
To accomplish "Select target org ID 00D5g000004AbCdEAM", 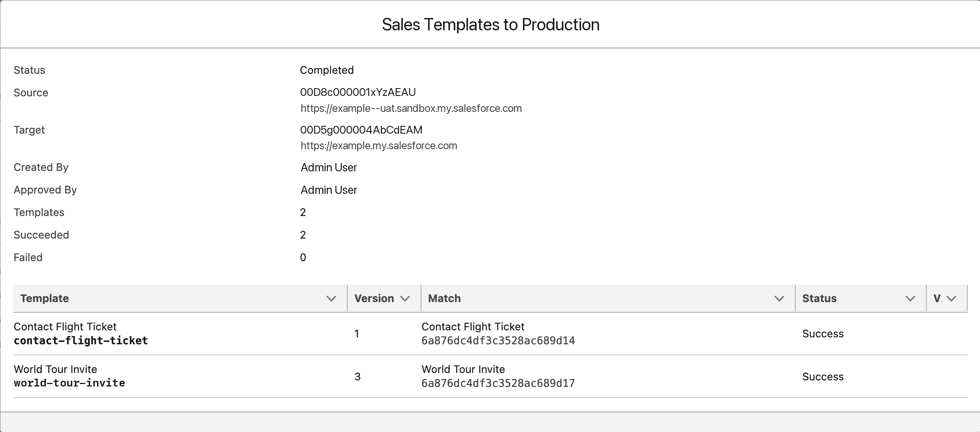I will pyautogui.click(x=361, y=130).
